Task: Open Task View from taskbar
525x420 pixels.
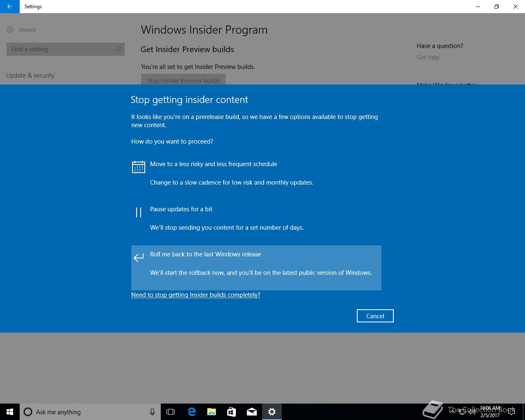Action: coord(171,412)
